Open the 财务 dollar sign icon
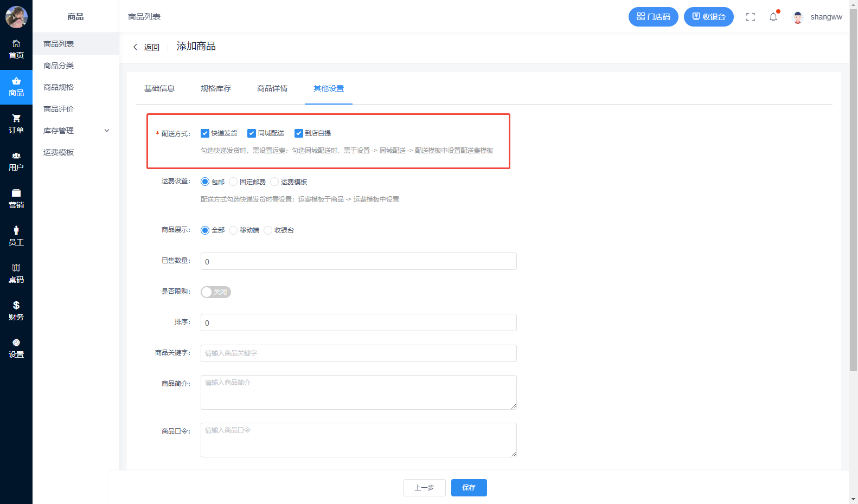858x504 pixels. pos(16,306)
